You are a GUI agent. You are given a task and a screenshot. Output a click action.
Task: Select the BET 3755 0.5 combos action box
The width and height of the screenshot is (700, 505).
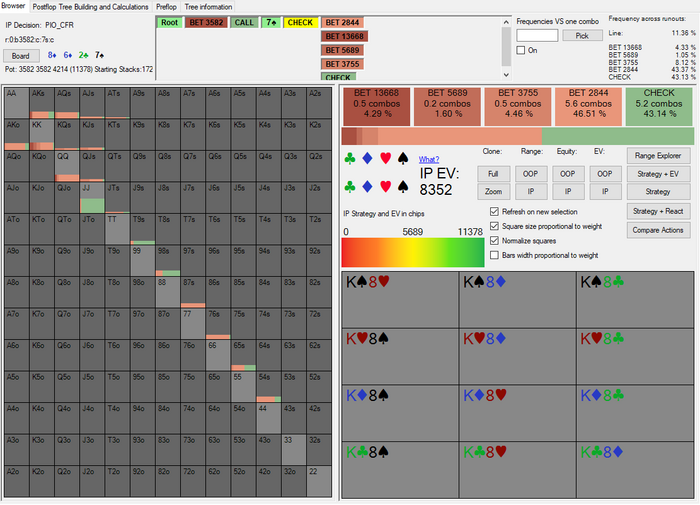click(x=518, y=106)
